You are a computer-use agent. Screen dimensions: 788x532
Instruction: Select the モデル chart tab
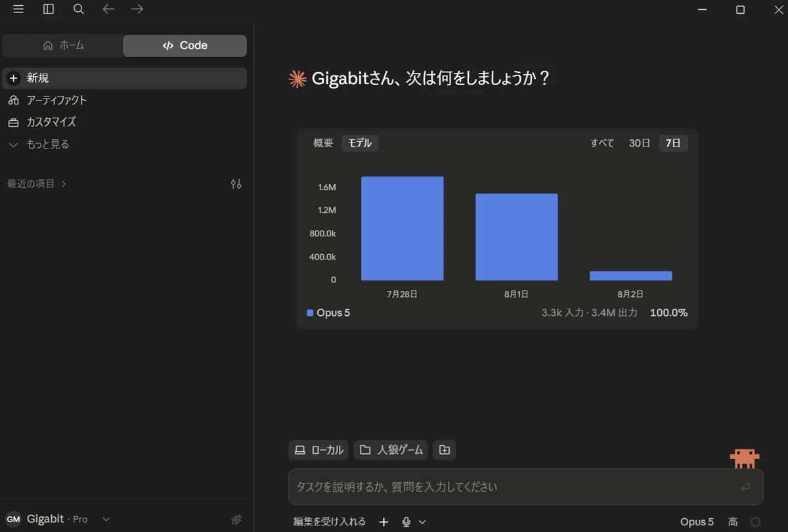(x=360, y=143)
